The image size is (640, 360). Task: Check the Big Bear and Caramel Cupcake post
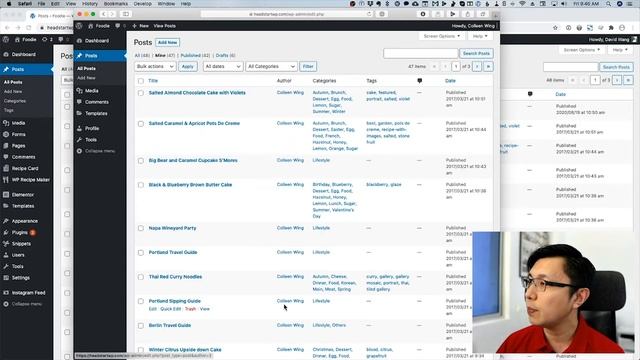click(x=141, y=161)
